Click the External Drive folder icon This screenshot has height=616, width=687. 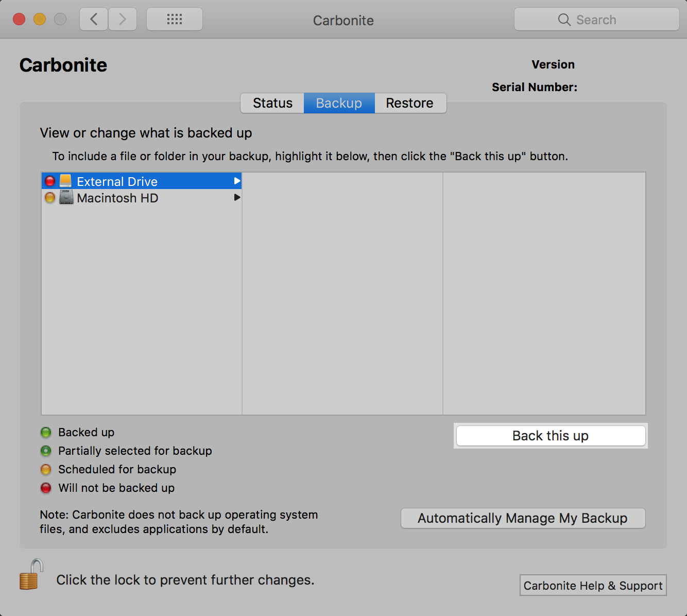65,181
